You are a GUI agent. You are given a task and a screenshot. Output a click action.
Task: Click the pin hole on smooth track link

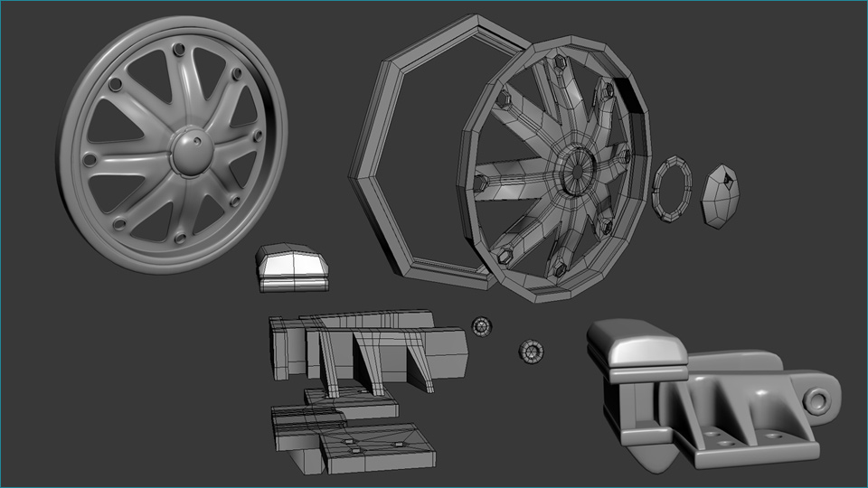[x=817, y=399]
